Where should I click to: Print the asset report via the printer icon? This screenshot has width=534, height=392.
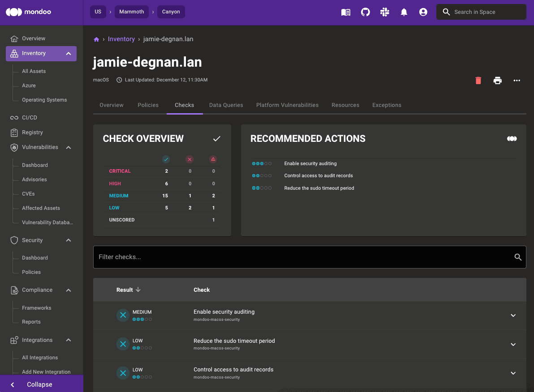pyautogui.click(x=497, y=81)
